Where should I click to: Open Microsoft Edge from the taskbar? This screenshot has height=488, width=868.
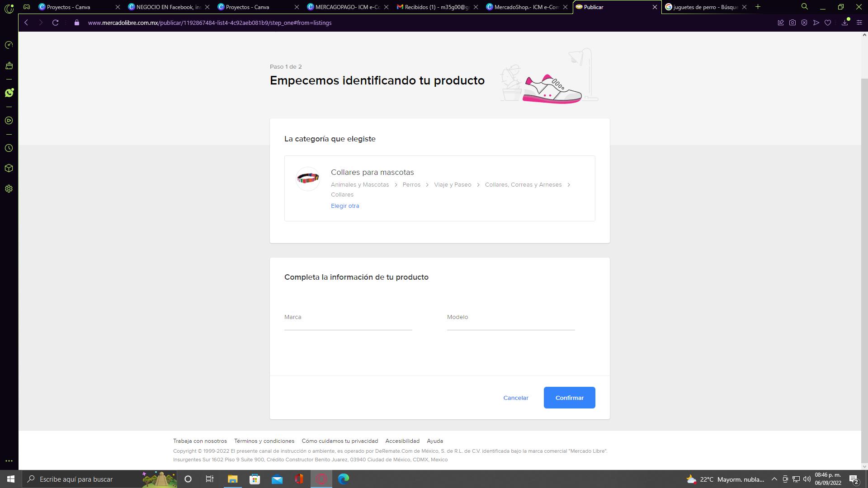click(x=344, y=479)
